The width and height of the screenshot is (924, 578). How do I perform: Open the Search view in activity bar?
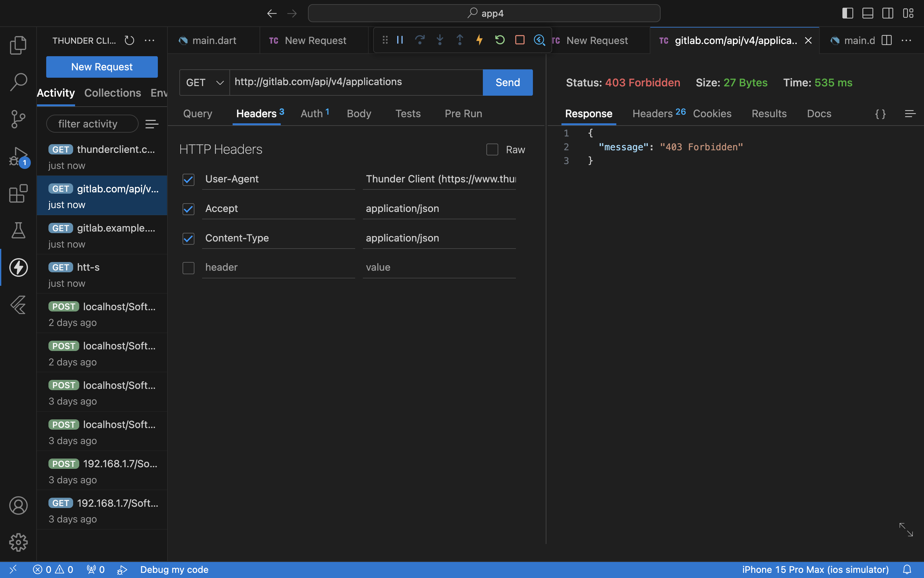[18, 82]
